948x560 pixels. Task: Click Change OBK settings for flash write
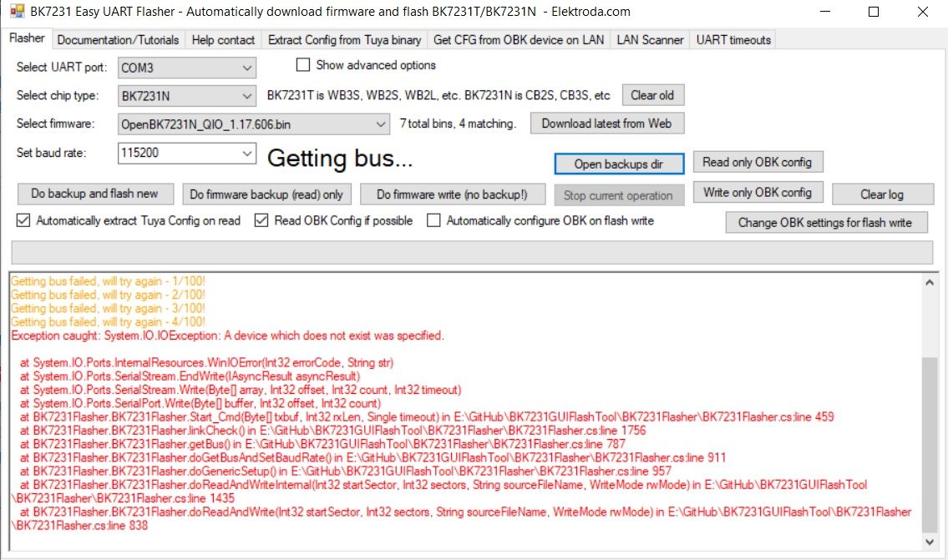825,222
